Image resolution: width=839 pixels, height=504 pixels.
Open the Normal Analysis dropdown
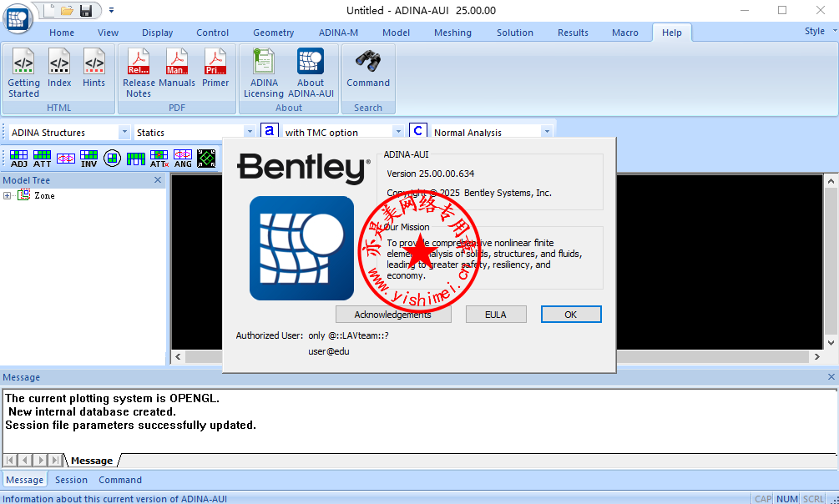pyautogui.click(x=546, y=132)
